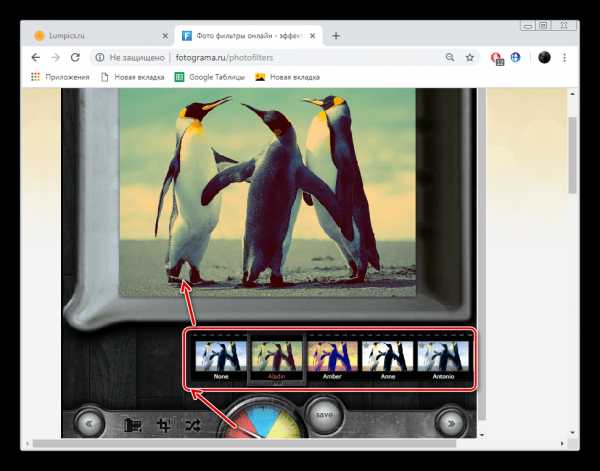Click the browser forward arrow
Screen dimensions: 600x471
55,57
